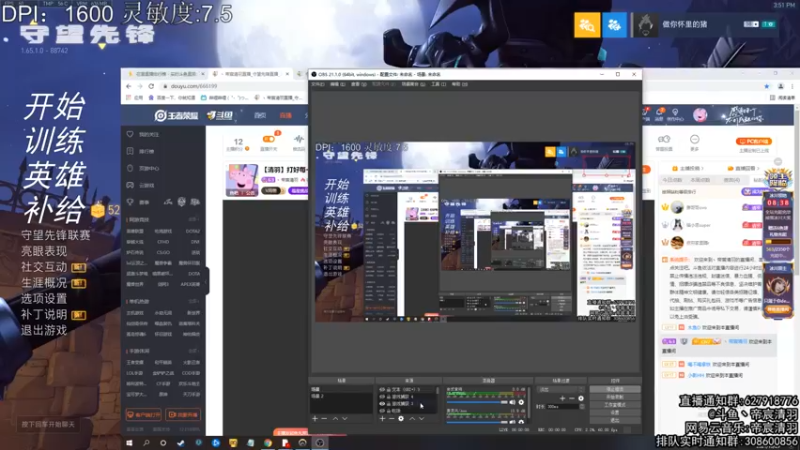The image size is (800, 450).
Task: Move scene up with the Scenes panel up arrow
Action: point(335,418)
